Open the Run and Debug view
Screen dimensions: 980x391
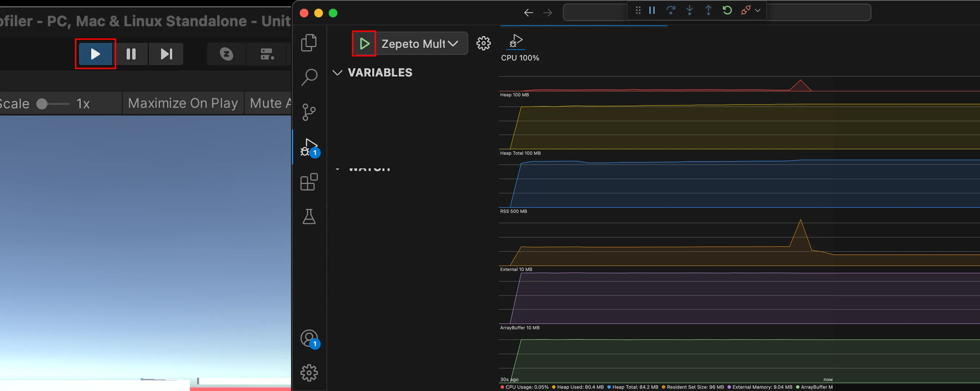310,148
